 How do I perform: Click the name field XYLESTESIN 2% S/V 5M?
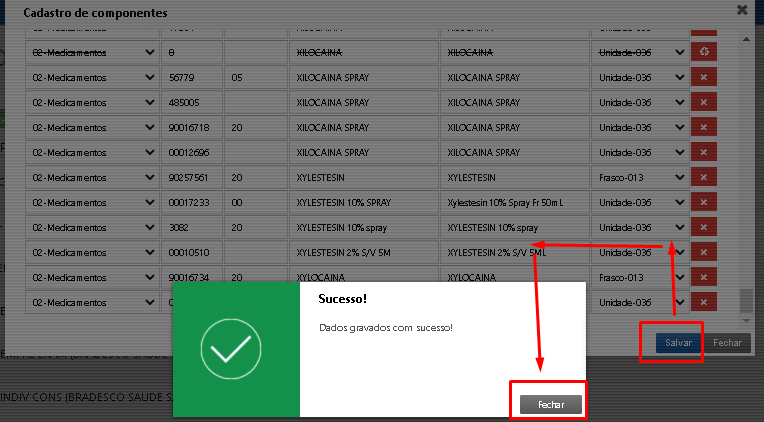pyautogui.click(x=363, y=252)
